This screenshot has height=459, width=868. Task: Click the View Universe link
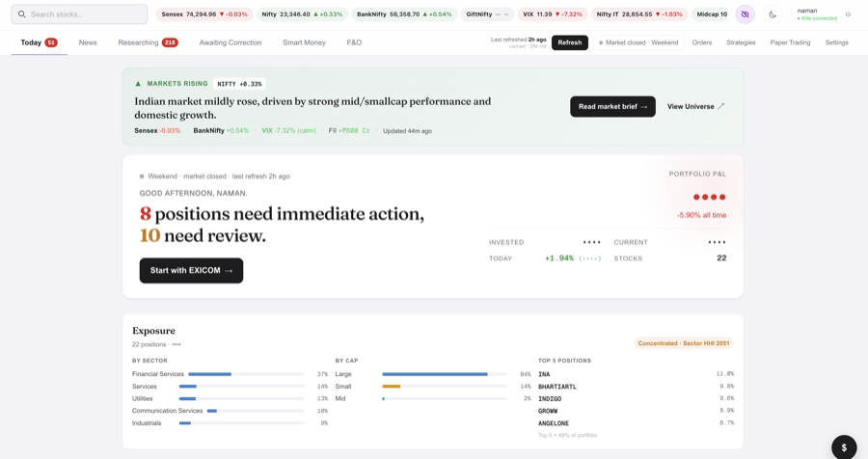[x=695, y=106]
